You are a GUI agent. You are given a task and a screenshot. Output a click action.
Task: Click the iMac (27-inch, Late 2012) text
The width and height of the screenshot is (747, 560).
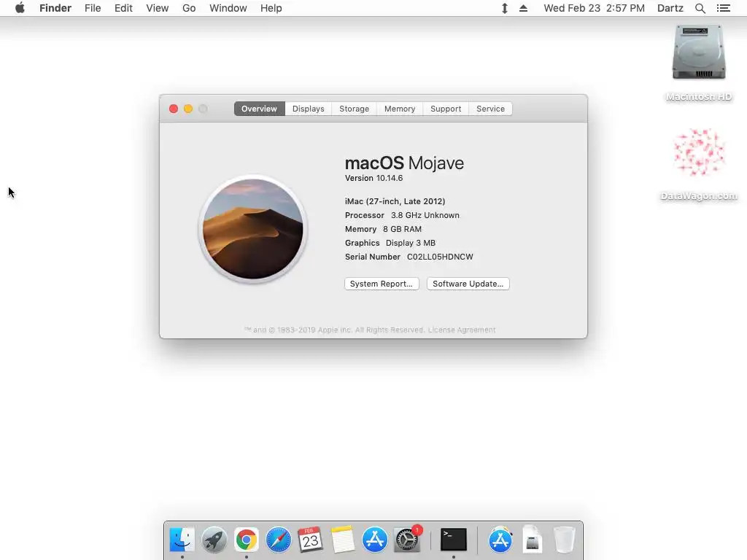395,201
